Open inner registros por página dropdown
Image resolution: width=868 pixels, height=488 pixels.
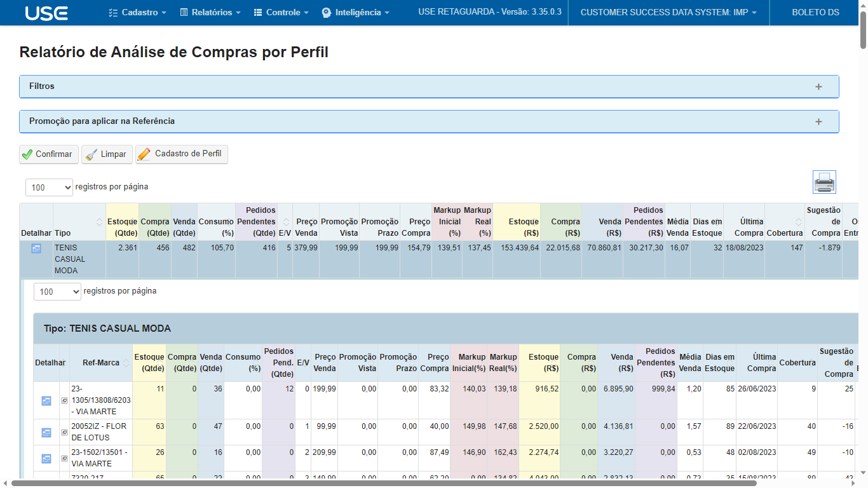58,292
